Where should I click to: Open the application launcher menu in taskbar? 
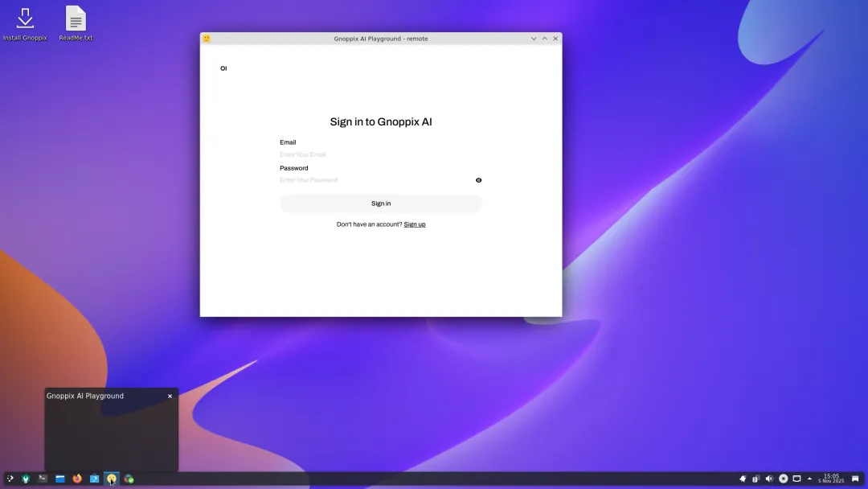point(10,479)
